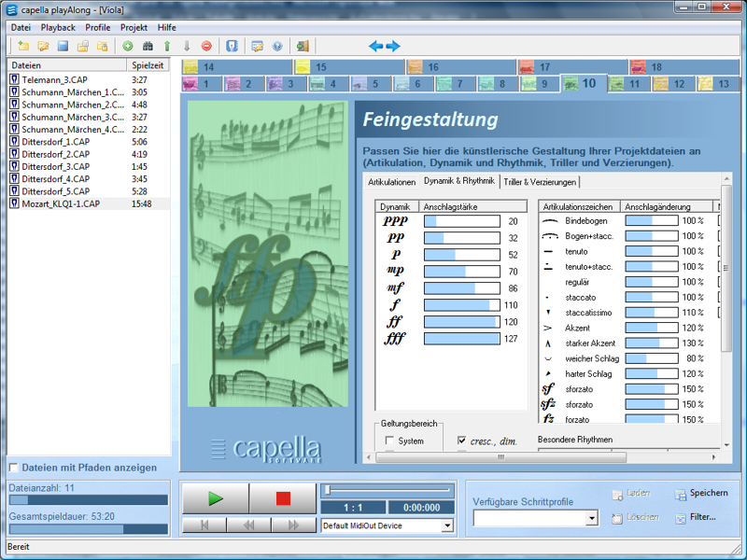This screenshot has width=747, height=560.
Task: Select the Dynamik & Rhythmik tab
Action: click(459, 181)
